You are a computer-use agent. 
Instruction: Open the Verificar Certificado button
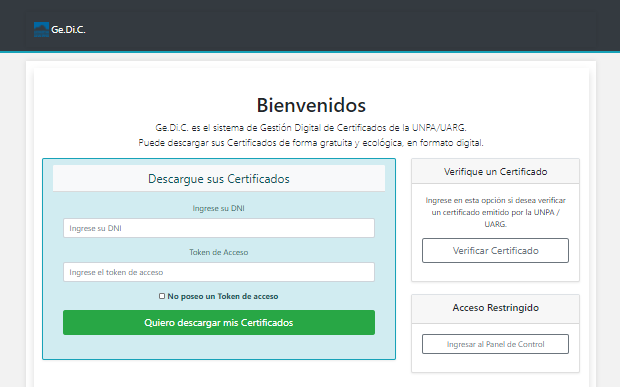[495, 251]
